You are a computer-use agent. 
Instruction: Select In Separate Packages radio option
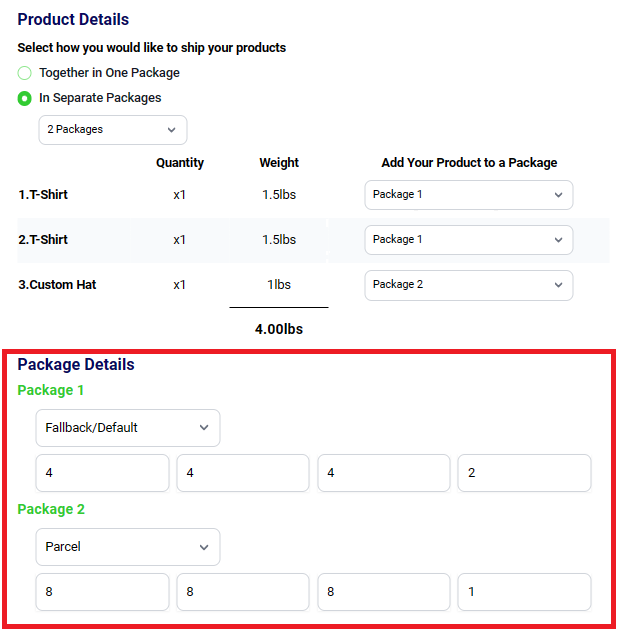24,98
